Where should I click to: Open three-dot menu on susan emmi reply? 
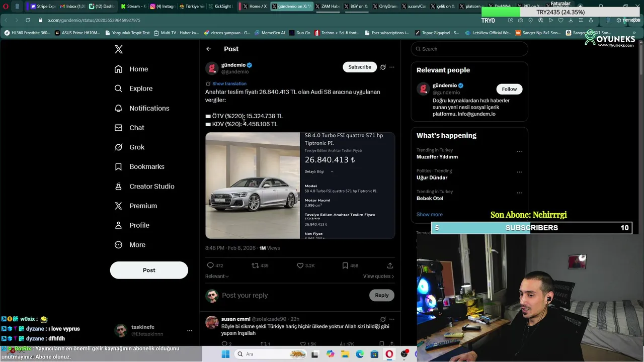tap(392, 319)
